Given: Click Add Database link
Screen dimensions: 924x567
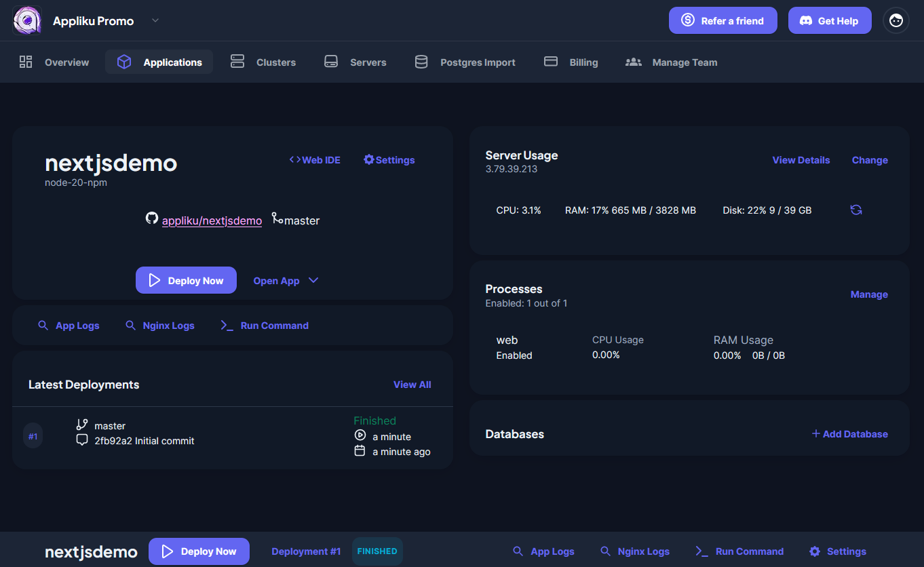Looking at the screenshot, I should point(849,434).
